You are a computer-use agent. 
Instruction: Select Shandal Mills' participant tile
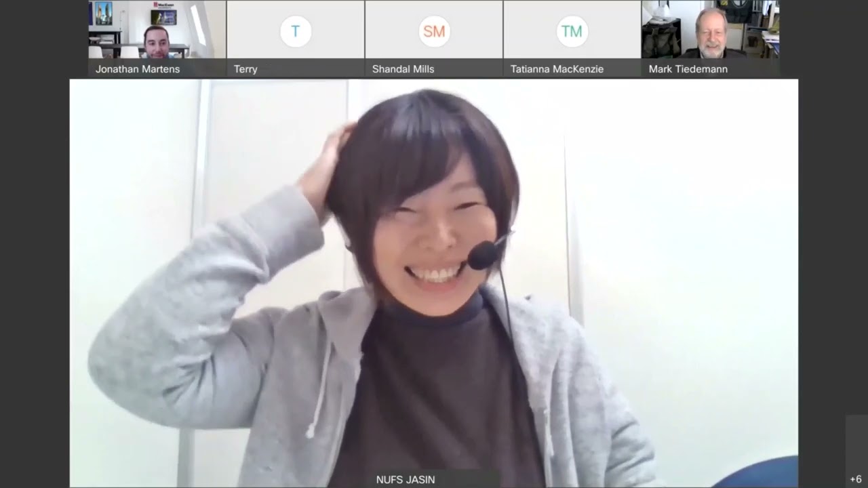click(x=434, y=39)
